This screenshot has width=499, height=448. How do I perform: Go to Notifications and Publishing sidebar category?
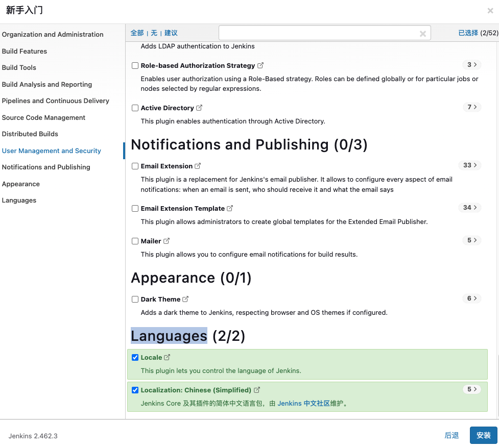click(x=46, y=167)
